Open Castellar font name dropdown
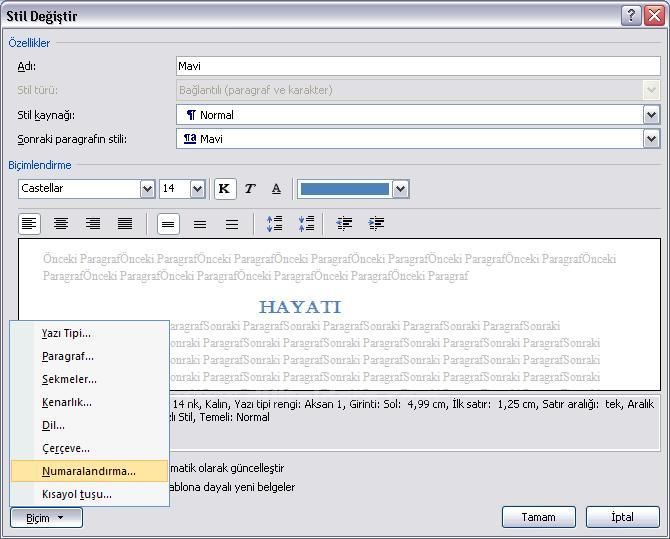Viewport: 670px width, 539px height. [x=147, y=189]
